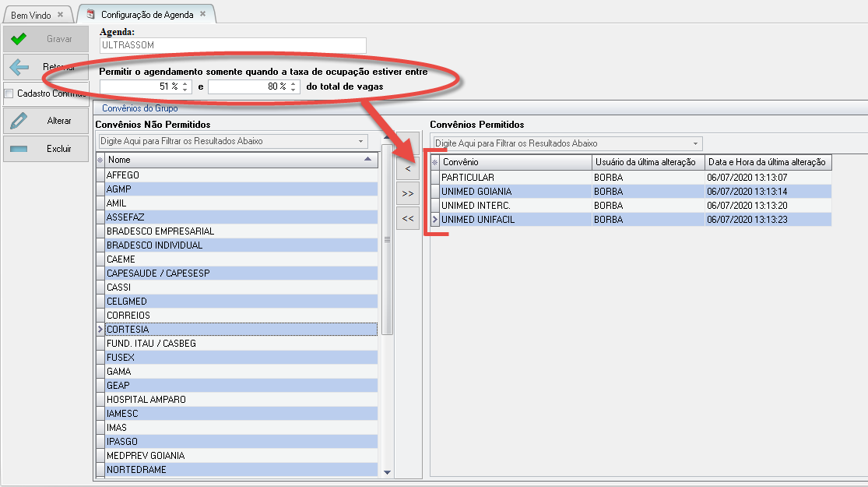Switch to the Bem Vindo tab
Screen dimensions: 868x487
pos(31,15)
